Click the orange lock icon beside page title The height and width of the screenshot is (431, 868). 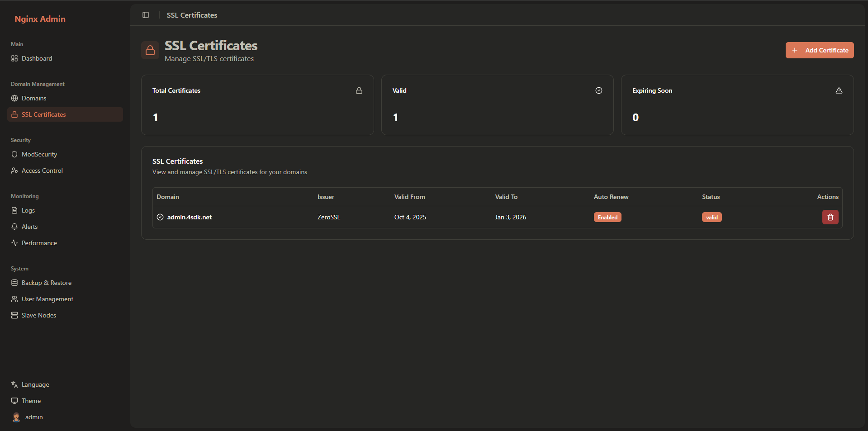click(x=150, y=51)
